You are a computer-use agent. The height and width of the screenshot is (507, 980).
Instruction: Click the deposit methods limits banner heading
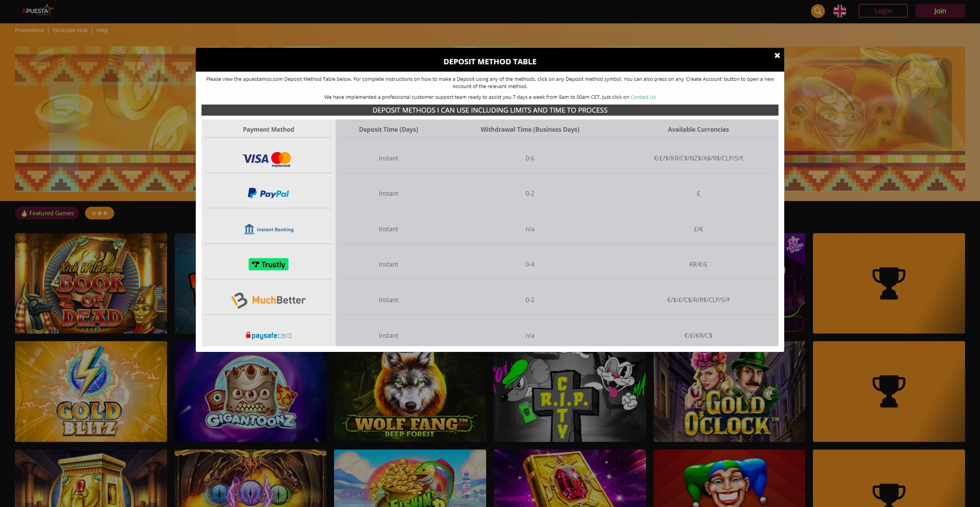point(490,110)
